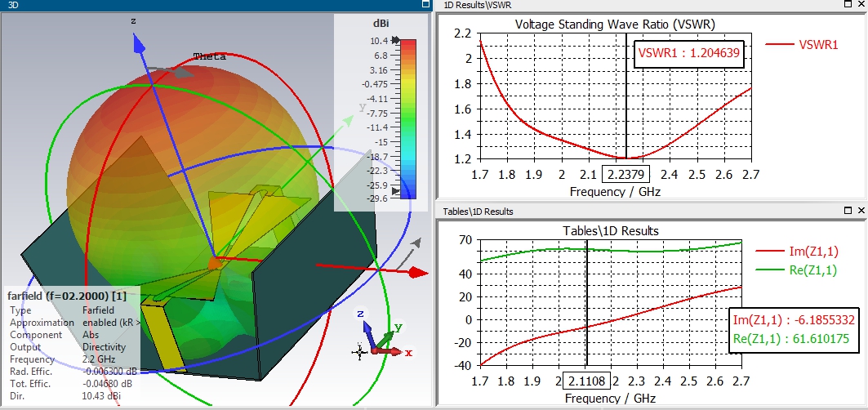
Task: Click the -15 value on the color scale
Action: pyautogui.click(x=381, y=142)
